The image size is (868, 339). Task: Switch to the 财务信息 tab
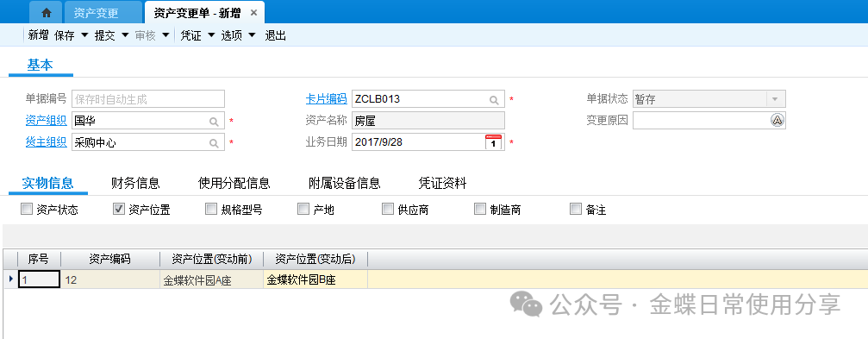[135, 183]
